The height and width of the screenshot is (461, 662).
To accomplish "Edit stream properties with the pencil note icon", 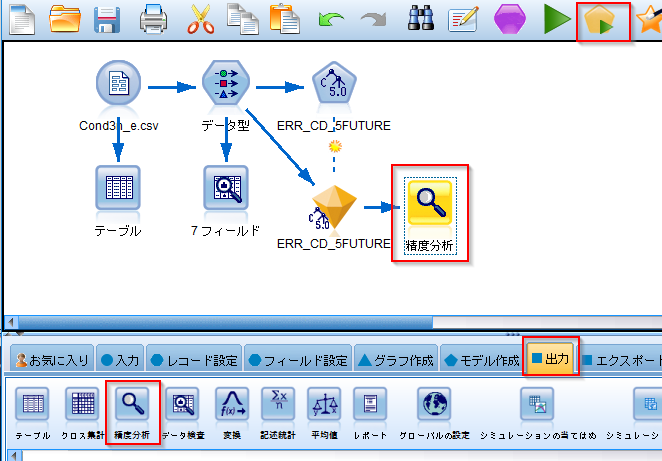I will point(463,19).
